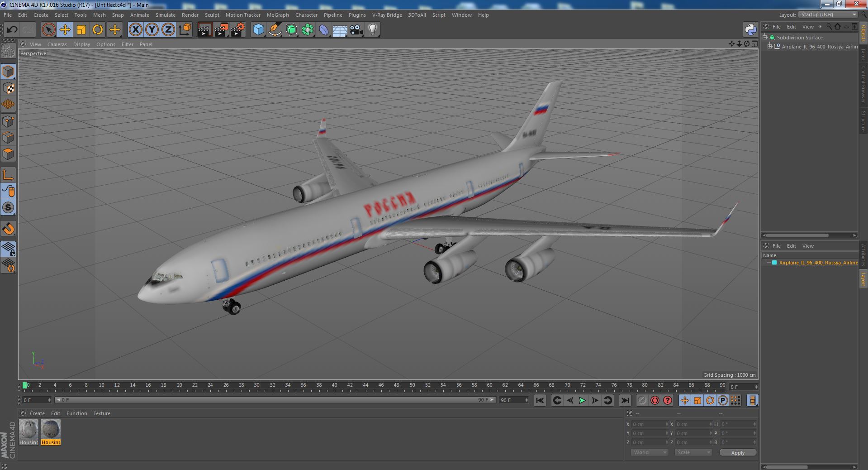This screenshot has height=470, width=868.
Task: Toggle locked workplane icon
Action: [x=8, y=249]
